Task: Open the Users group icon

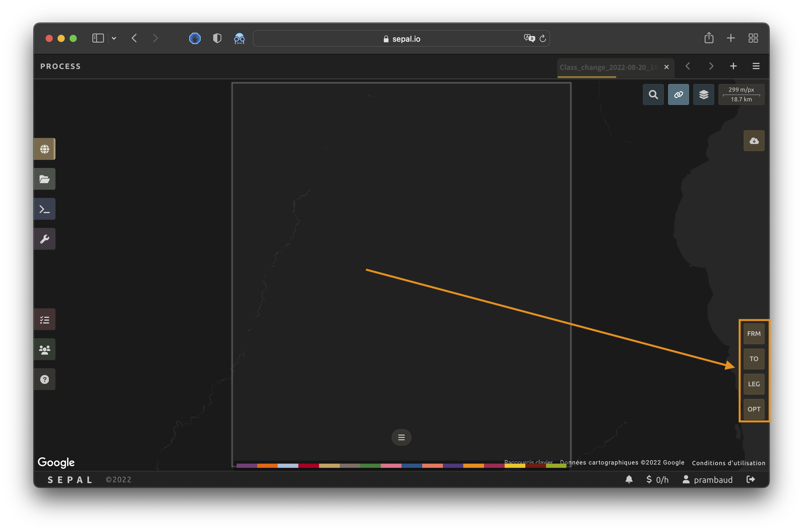Action: 44,349
